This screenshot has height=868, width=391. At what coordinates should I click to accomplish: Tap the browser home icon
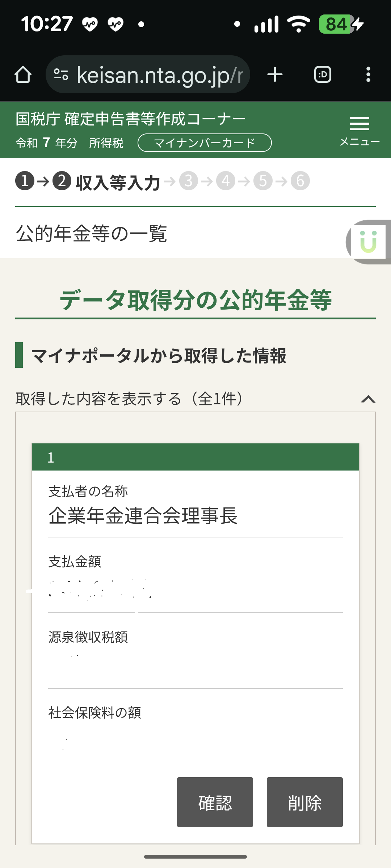[x=23, y=75]
